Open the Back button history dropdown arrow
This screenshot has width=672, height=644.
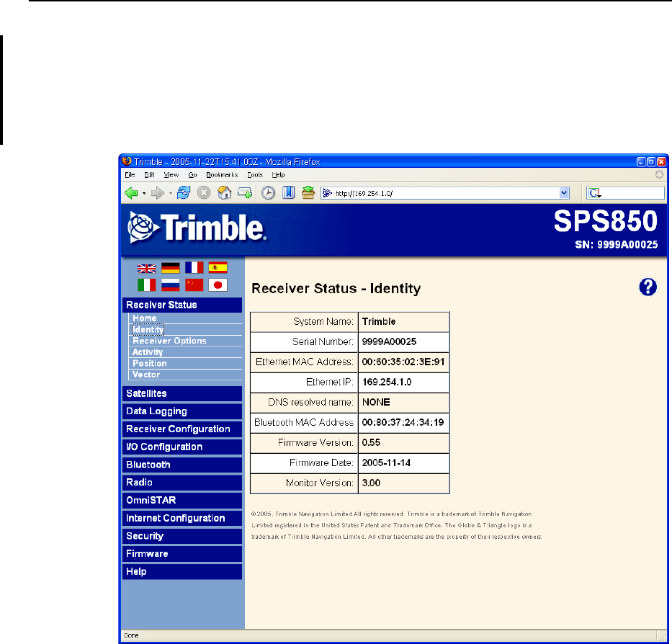coord(144,193)
